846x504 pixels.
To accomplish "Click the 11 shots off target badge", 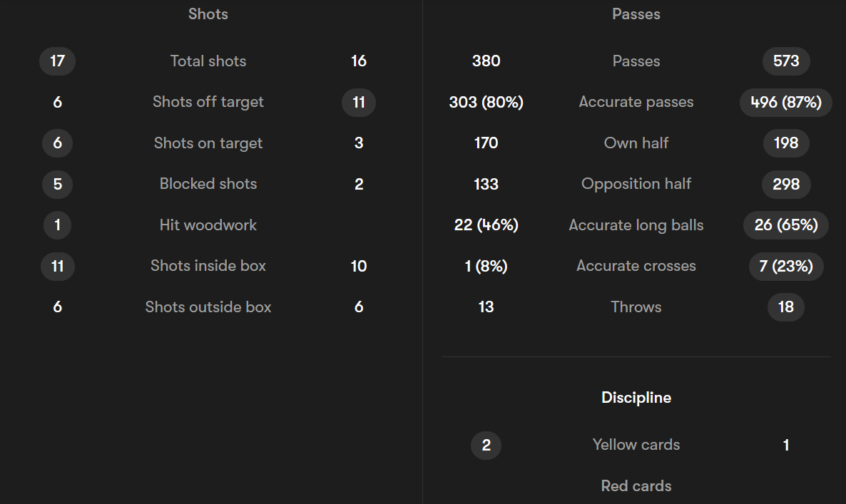I will pyautogui.click(x=359, y=102).
